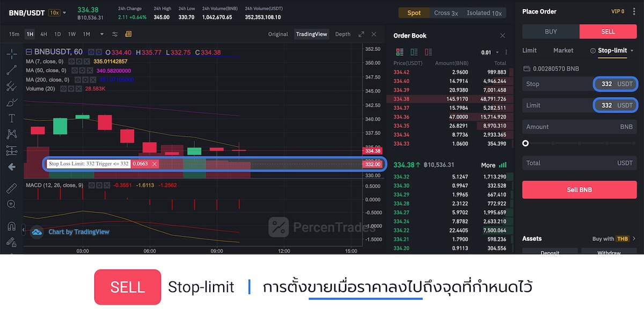Viewport: 644px width, 320px height.
Task: Show both bids and asks view
Action: pyautogui.click(x=399, y=52)
